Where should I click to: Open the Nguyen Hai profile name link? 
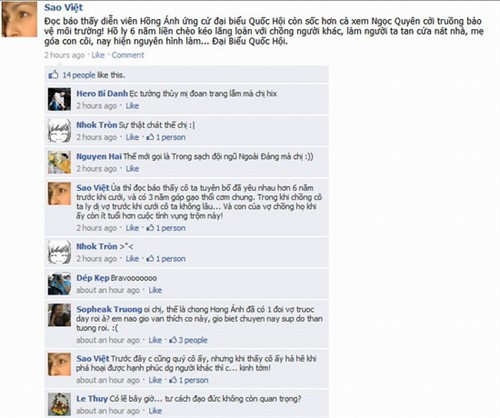click(x=99, y=156)
